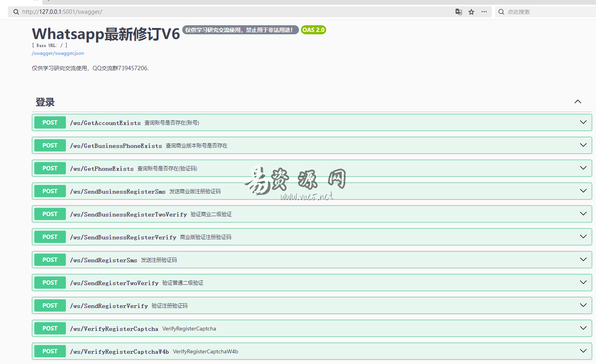The height and width of the screenshot is (364, 596).
Task: Click the address bar search magnifier icon
Action: pos(16,12)
